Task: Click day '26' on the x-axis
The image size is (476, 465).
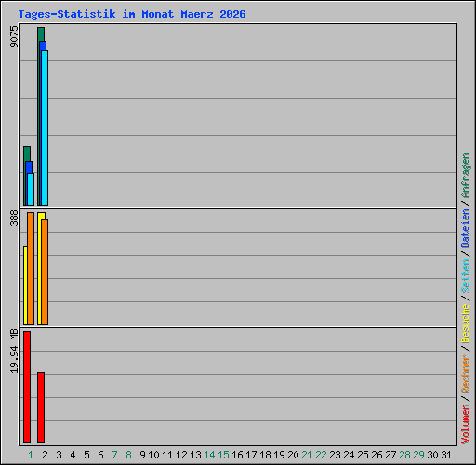Action: coord(377,455)
